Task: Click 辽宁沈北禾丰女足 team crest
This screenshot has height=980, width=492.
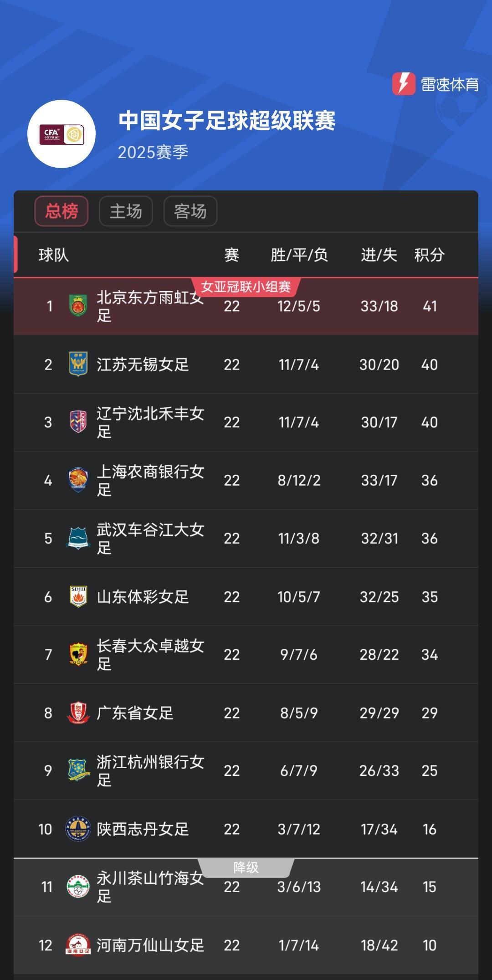Action: pyautogui.click(x=78, y=422)
